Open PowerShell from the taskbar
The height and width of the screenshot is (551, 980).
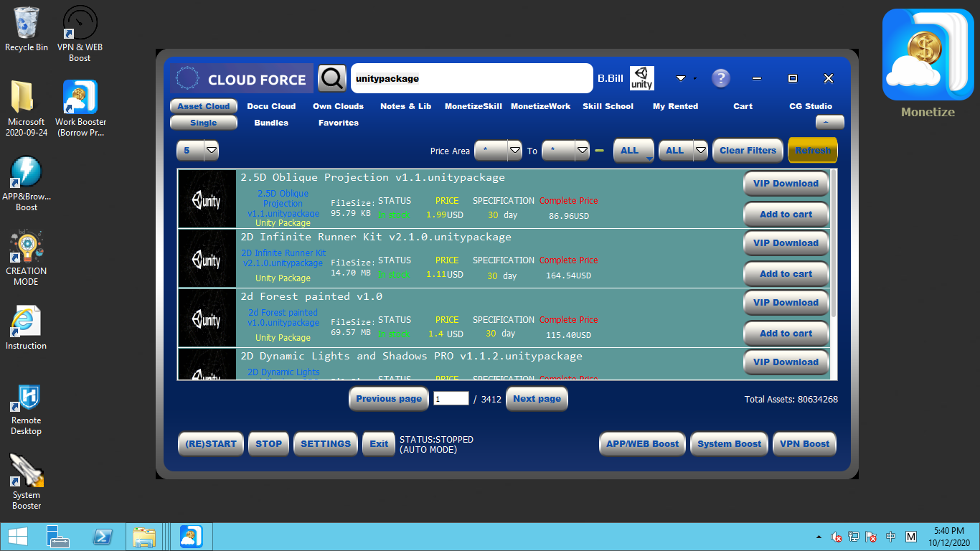(103, 537)
